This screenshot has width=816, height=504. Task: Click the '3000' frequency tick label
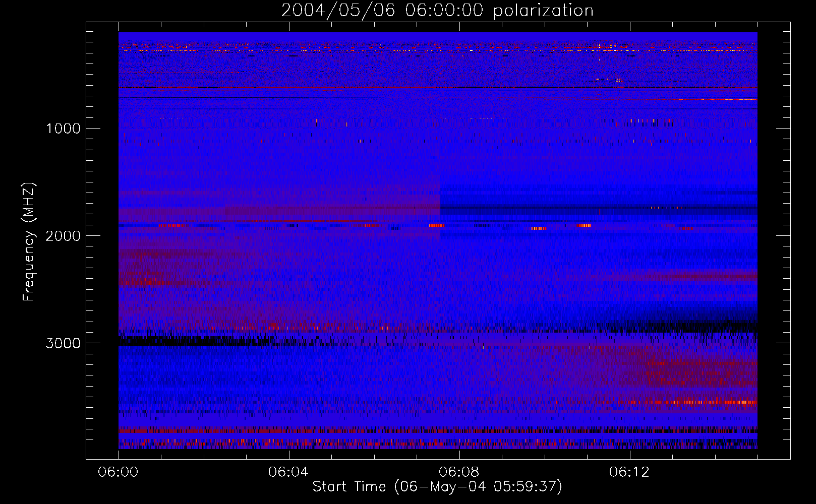[x=63, y=343]
